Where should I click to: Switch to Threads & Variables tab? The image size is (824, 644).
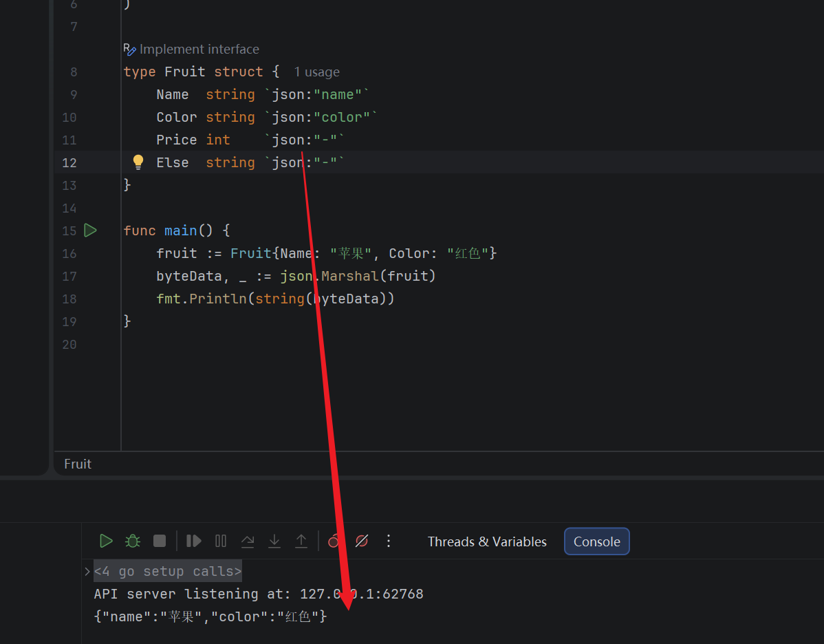click(x=487, y=541)
